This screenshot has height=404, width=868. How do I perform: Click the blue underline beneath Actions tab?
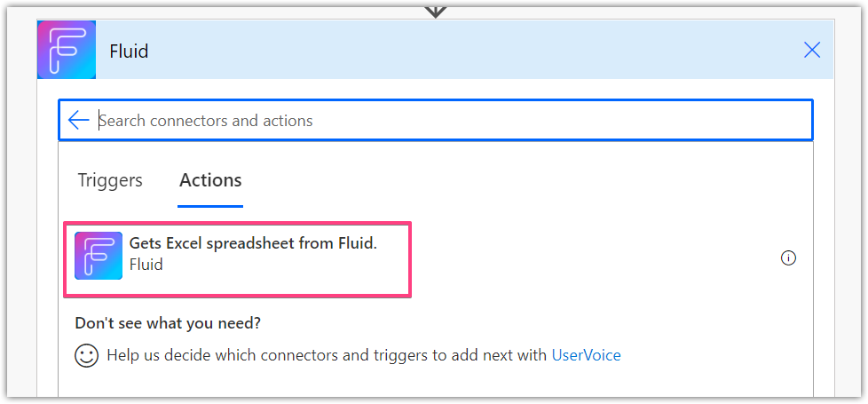pos(210,207)
